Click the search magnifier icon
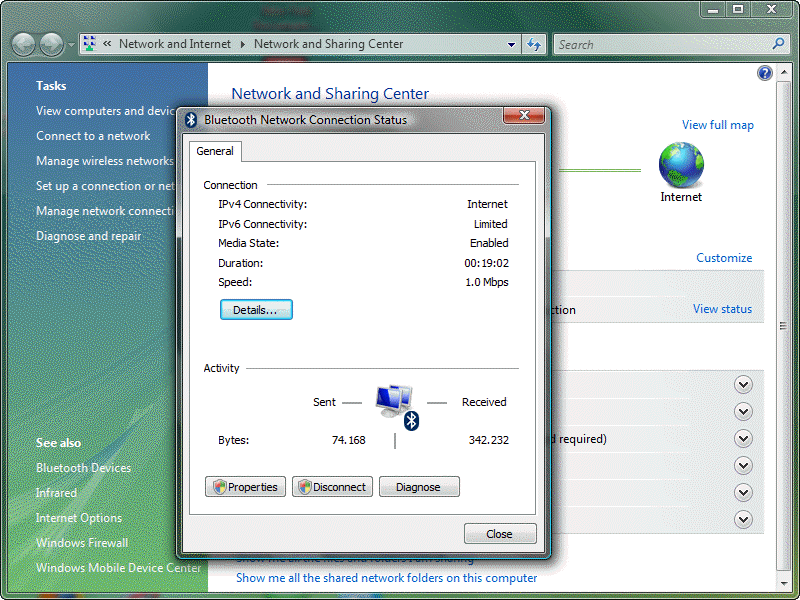The height and width of the screenshot is (600, 800). tap(778, 44)
